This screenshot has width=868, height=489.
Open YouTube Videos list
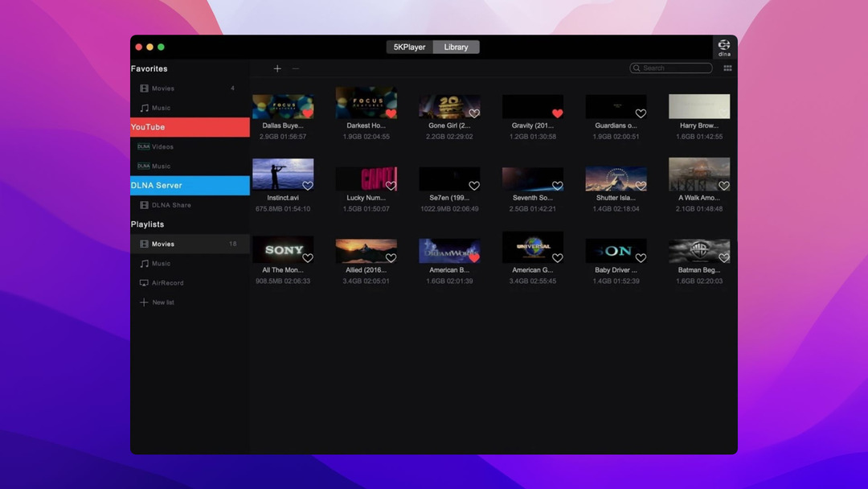(x=190, y=146)
